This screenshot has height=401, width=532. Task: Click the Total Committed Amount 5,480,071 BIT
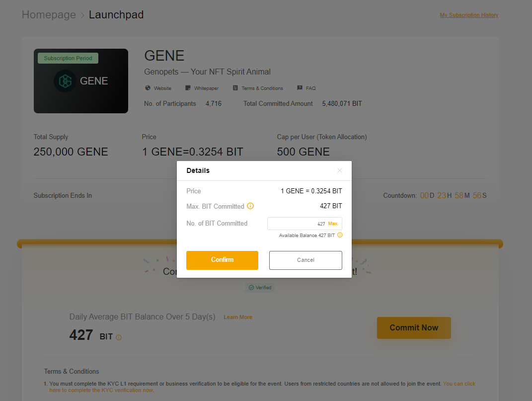pos(342,103)
